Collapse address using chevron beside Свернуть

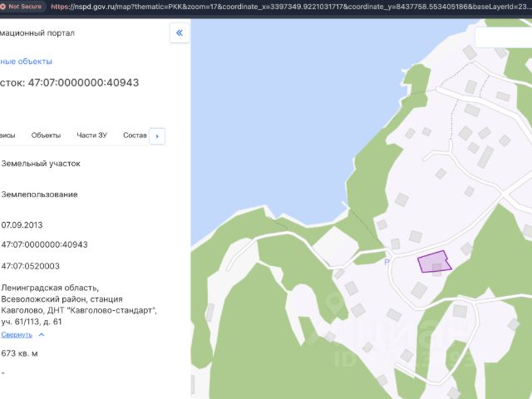coord(42,334)
